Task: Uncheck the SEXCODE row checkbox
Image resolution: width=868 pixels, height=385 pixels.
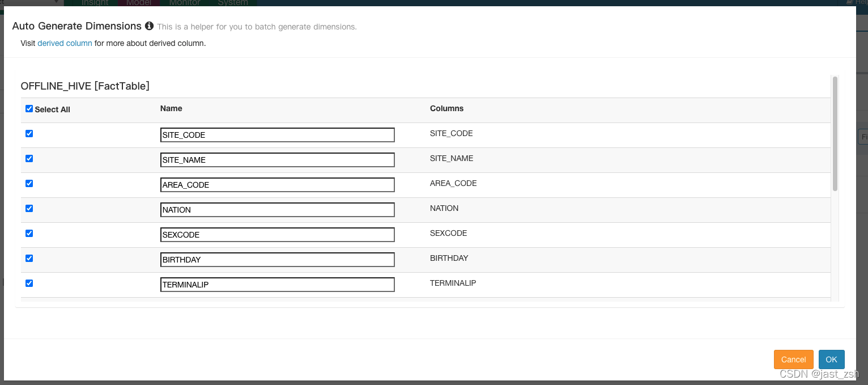Action: 29,234
